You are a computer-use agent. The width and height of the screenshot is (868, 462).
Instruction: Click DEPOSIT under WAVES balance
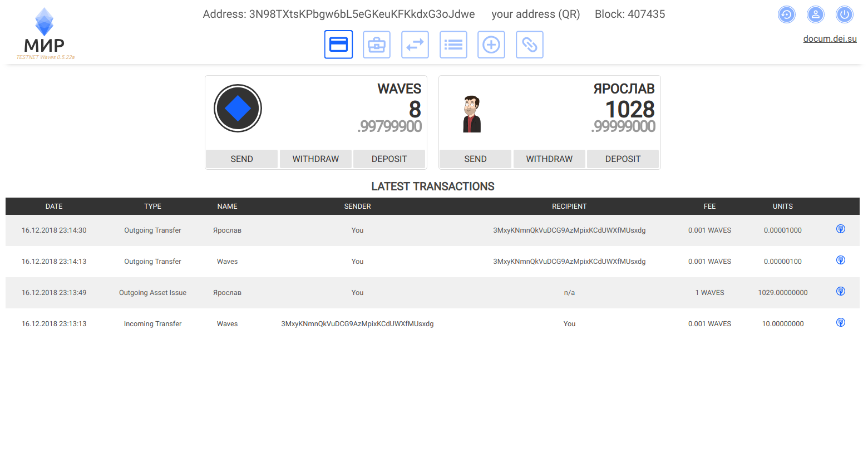point(389,159)
